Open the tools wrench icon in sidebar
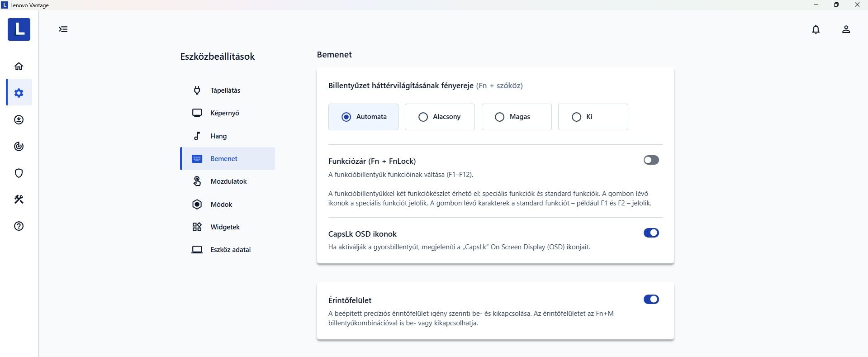The width and height of the screenshot is (868, 357). point(19,200)
